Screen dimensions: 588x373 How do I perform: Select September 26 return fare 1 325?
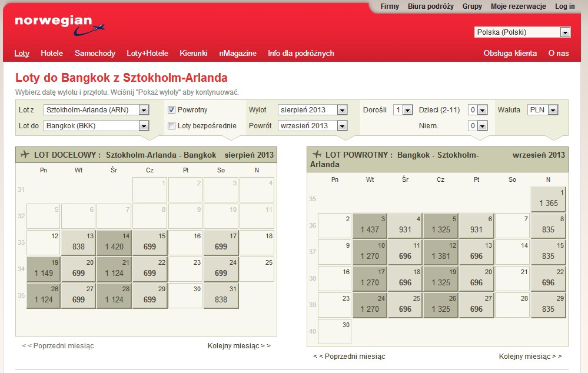point(441,305)
